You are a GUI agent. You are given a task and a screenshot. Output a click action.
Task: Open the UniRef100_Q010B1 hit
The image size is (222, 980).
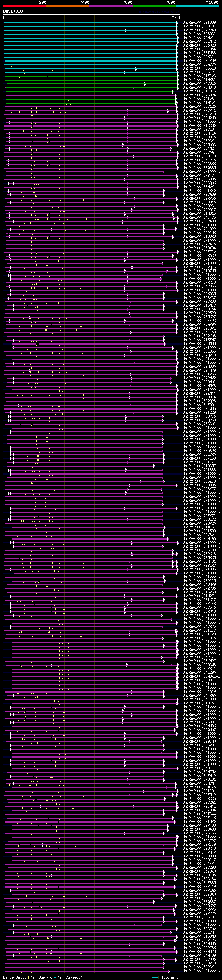pyautogui.click(x=199, y=99)
